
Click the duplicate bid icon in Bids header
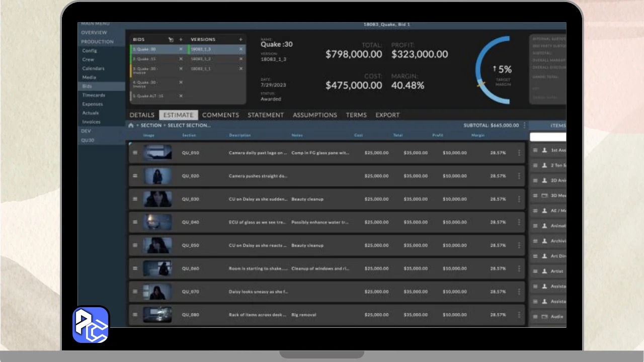coord(171,39)
